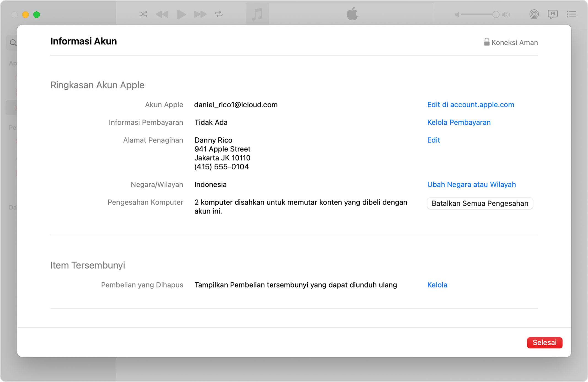
Task: Click the Pengesahan Komputer label
Action: click(145, 202)
